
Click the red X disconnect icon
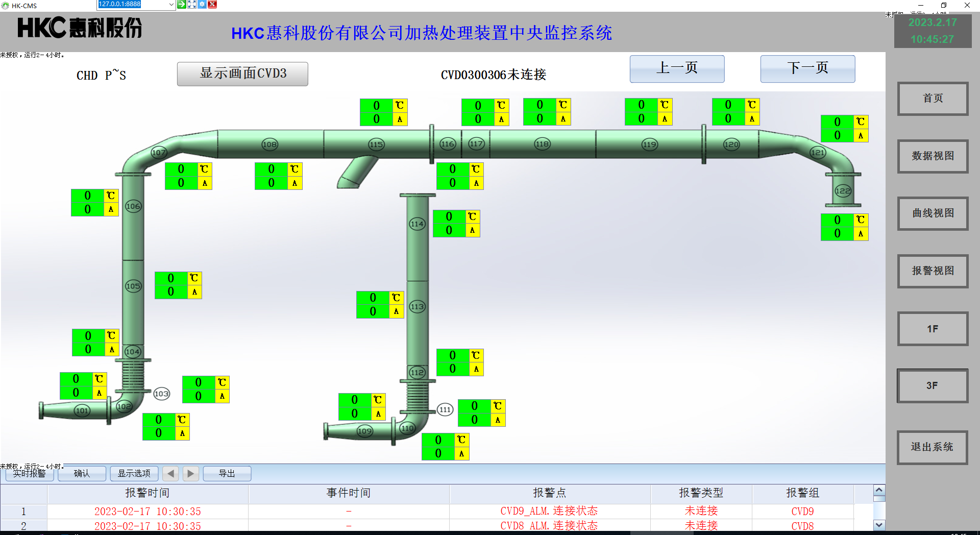[212, 4]
